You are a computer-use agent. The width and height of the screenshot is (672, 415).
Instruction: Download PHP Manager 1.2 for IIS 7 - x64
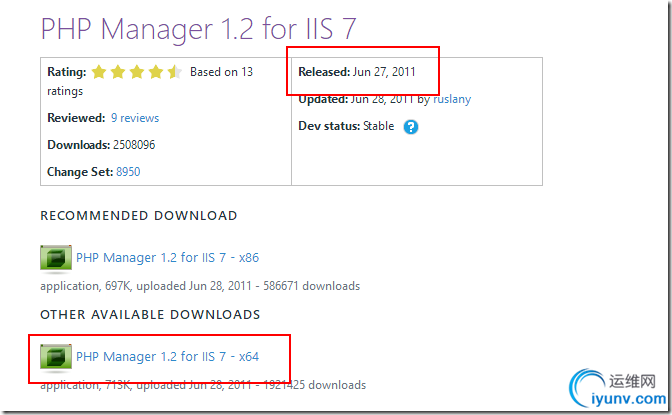[168, 357]
